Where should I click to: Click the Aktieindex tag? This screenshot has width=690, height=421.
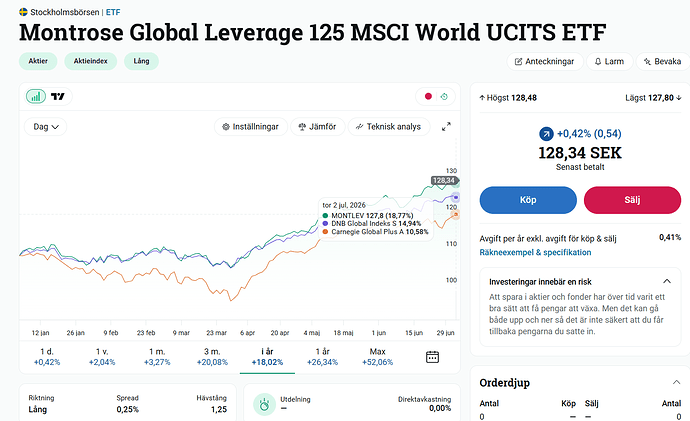point(91,61)
